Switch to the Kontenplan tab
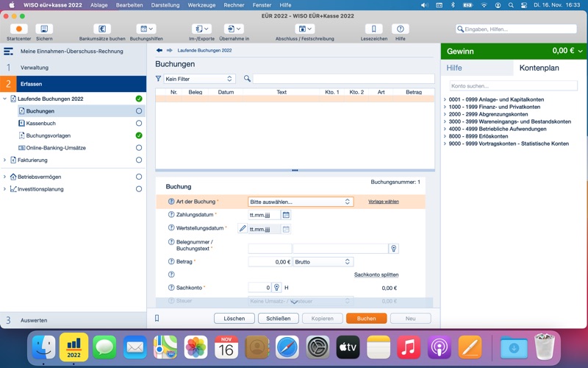588x368 pixels. tap(539, 68)
